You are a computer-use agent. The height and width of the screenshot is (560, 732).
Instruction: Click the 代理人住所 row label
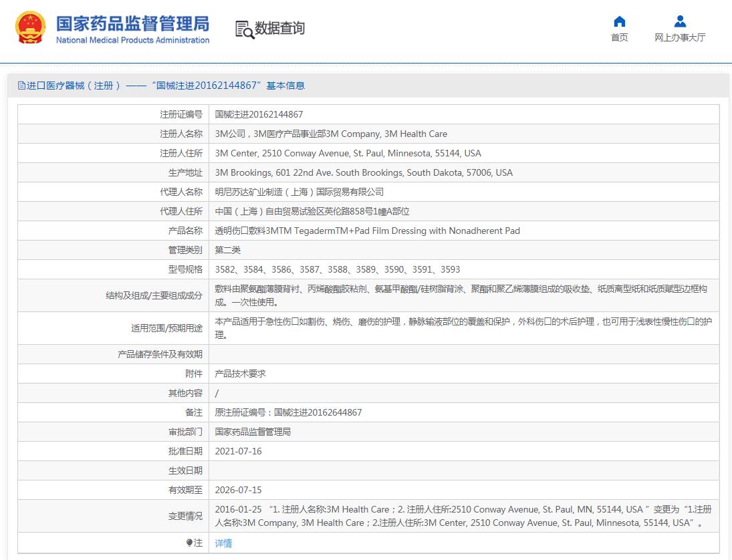(x=181, y=211)
